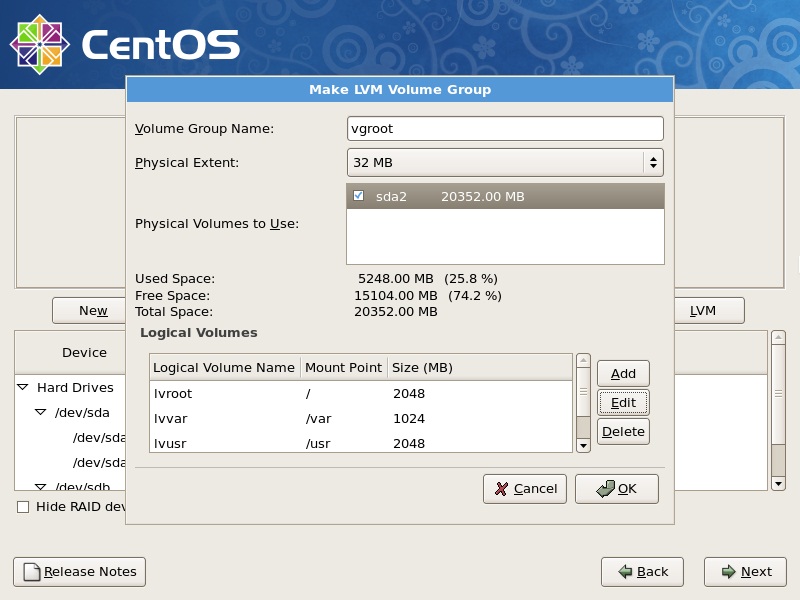
Task: Click up arrow of logical volumes scrollbar
Action: pos(583,361)
